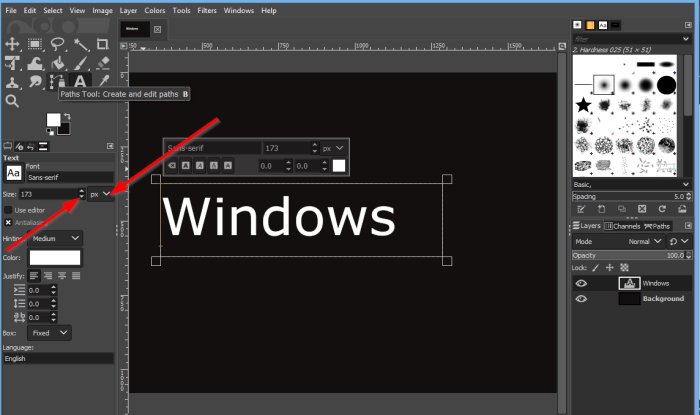700x415 pixels.
Task: Switch to the Paths tab
Action: pyautogui.click(x=657, y=226)
